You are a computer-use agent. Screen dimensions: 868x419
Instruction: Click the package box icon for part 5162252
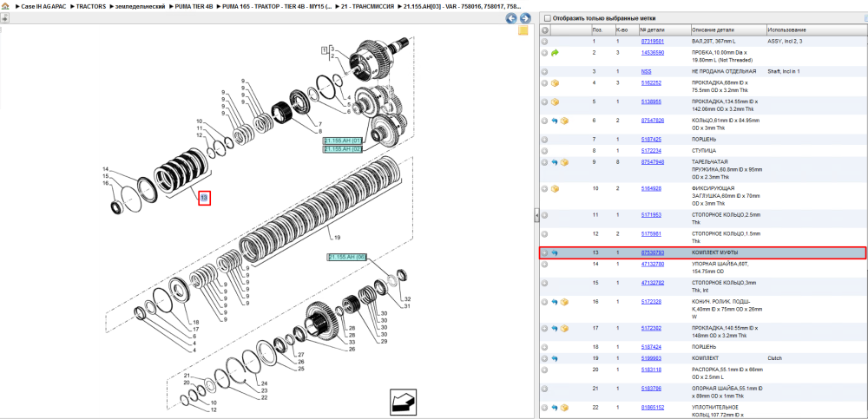click(x=556, y=83)
